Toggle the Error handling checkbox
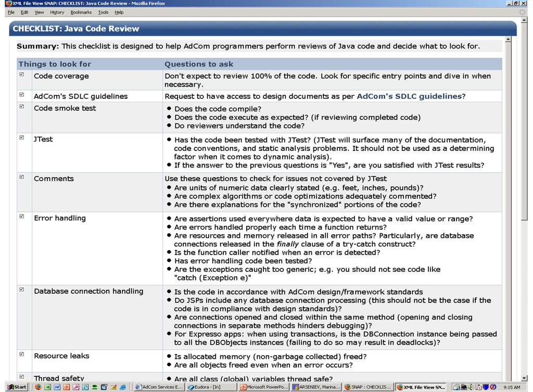 22,217
